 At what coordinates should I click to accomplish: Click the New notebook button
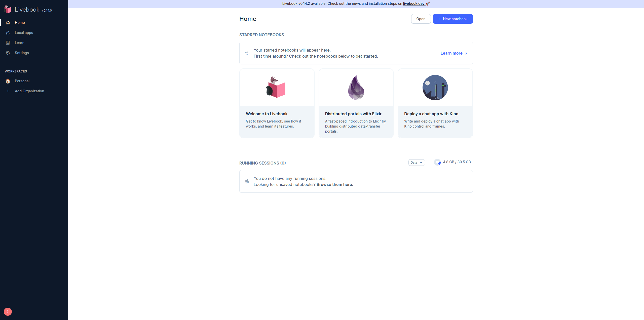point(453,19)
